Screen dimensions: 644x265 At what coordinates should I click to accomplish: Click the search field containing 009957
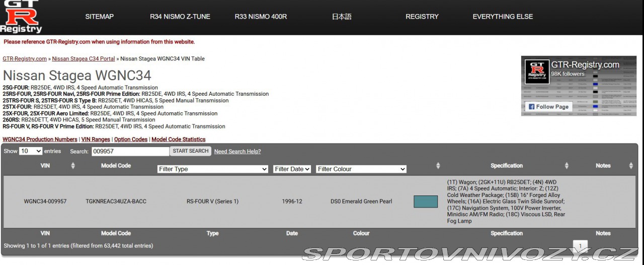pos(130,151)
